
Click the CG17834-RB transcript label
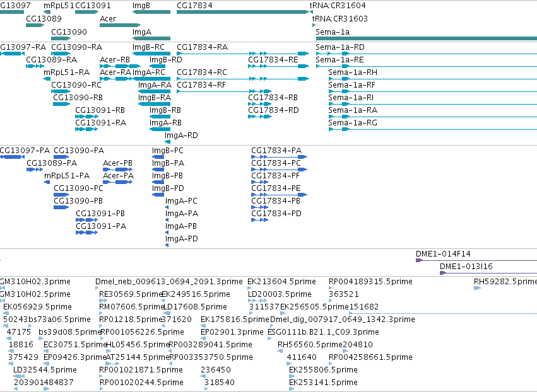[273, 98]
